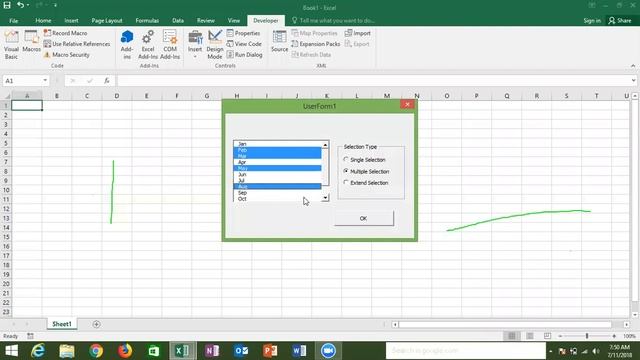Switch to the View tab

pos(233,20)
